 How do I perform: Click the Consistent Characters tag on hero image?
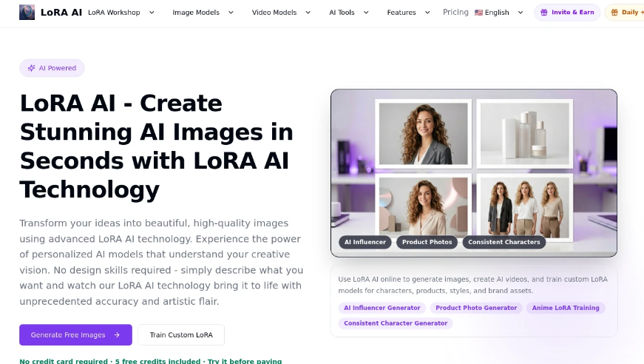pyautogui.click(x=504, y=242)
